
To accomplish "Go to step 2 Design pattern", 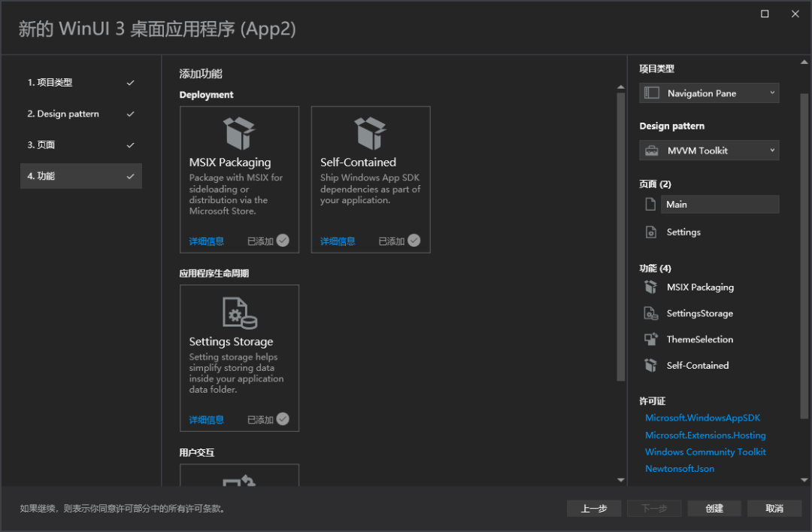I will [x=80, y=114].
